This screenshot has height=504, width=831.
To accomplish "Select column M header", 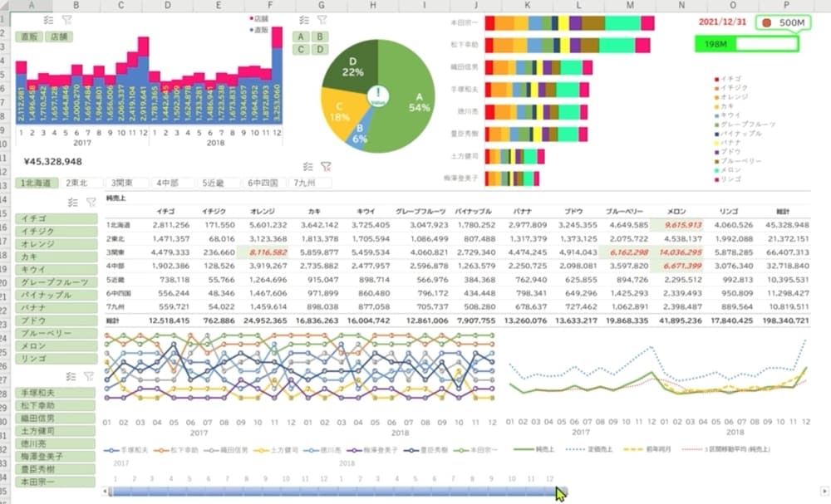I will pos(630,5).
